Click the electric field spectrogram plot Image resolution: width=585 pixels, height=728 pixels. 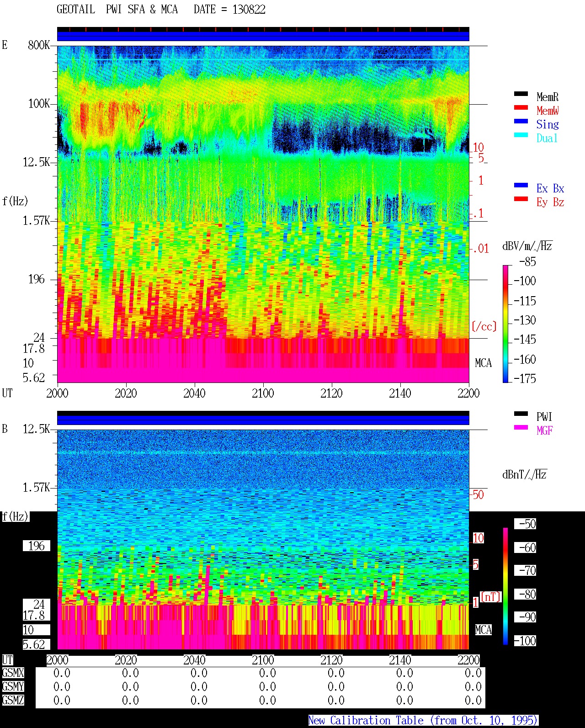[263, 214]
